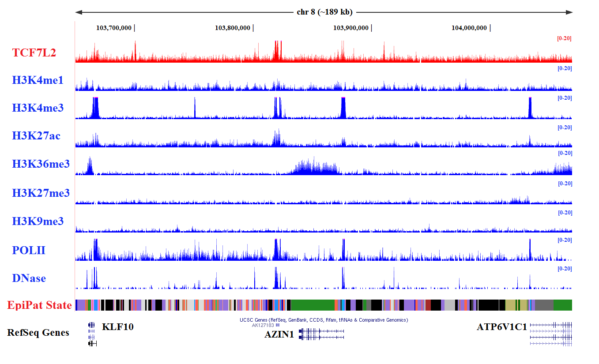
Task: Choose the POLII track label
Action: pos(29,251)
